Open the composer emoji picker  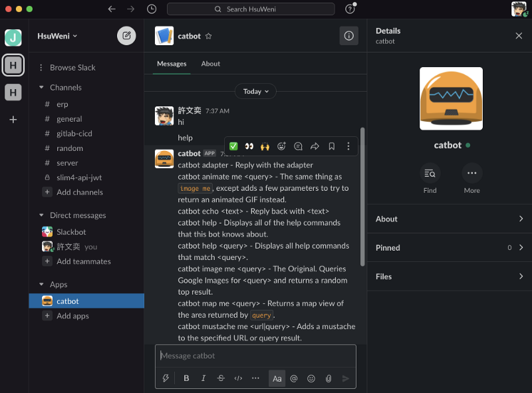311,378
